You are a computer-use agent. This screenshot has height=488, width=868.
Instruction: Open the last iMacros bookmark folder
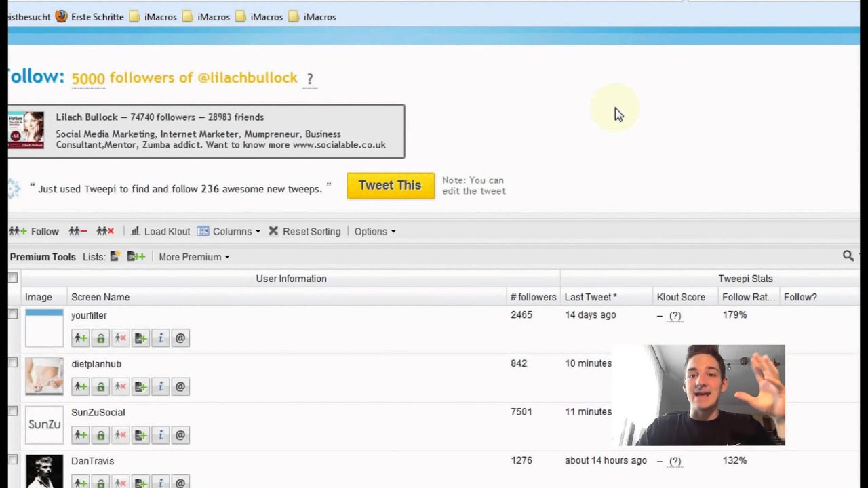313,16
